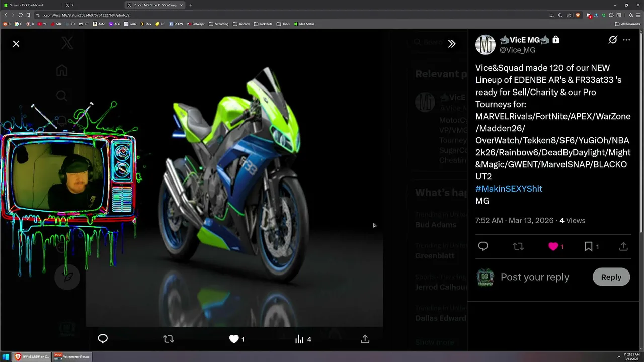This screenshot has height=362, width=644.
Task: Expand the Tools bookmarks folder
Action: pyautogui.click(x=283, y=24)
